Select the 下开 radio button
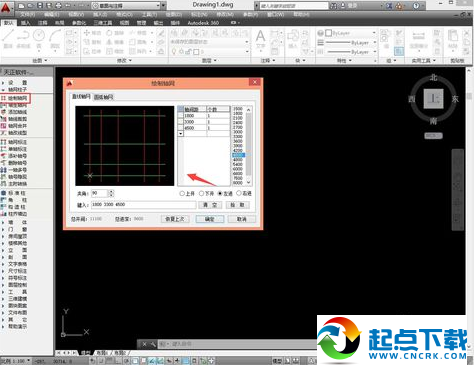 pyautogui.click(x=206, y=193)
